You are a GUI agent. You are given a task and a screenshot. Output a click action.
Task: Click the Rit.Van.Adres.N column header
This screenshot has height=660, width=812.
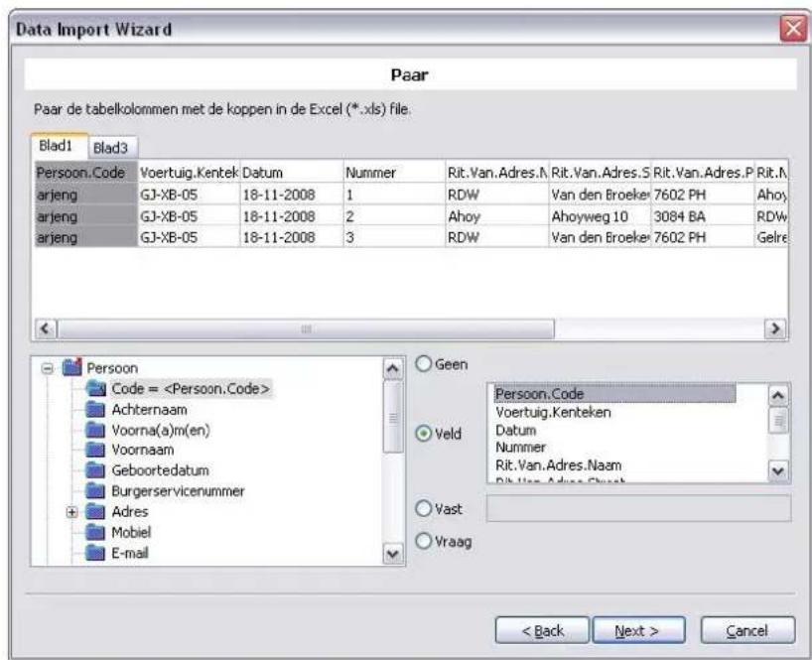tap(496, 173)
